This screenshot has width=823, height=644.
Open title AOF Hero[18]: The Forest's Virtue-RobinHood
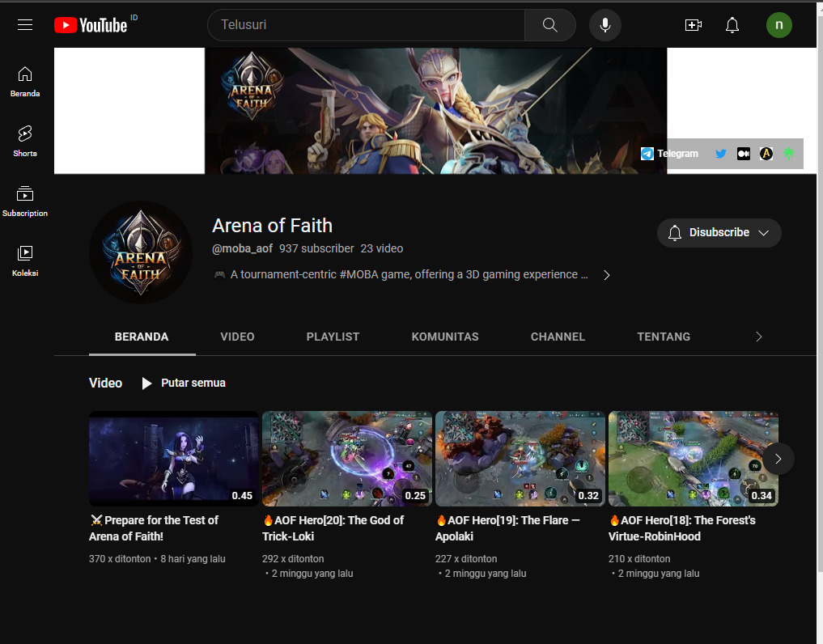682,528
